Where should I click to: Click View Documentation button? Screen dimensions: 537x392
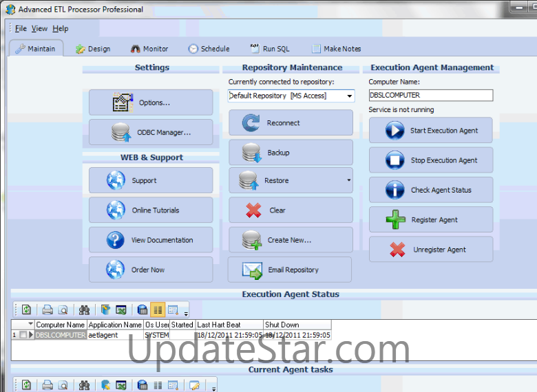(151, 240)
